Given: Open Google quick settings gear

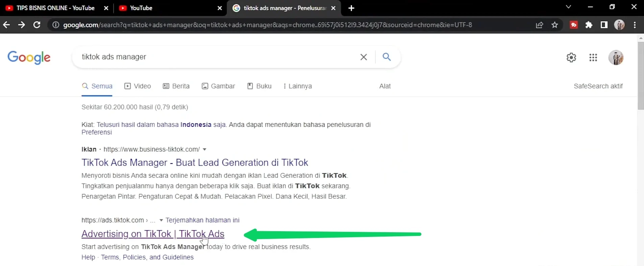Looking at the screenshot, I should [x=571, y=57].
